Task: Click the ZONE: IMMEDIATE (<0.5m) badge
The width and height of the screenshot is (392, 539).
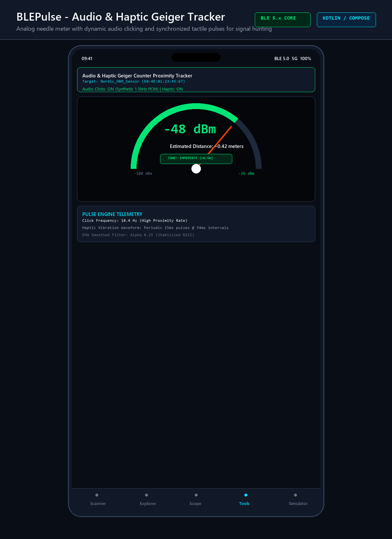Action: click(x=196, y=159)
